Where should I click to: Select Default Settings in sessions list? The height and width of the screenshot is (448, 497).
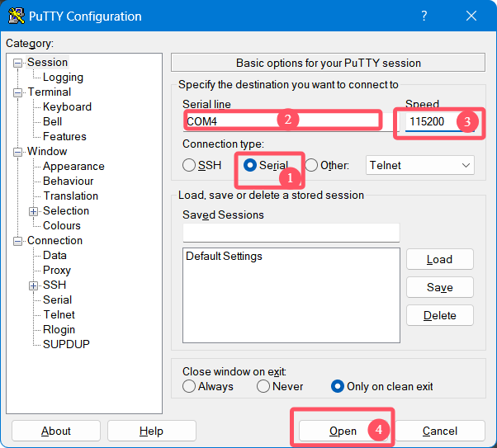point(224,256)
